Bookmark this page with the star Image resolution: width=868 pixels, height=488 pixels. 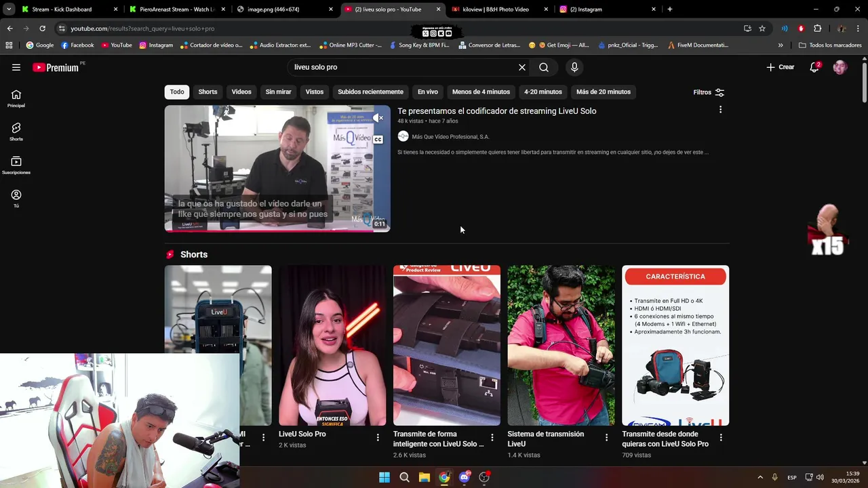click(762, 28)
